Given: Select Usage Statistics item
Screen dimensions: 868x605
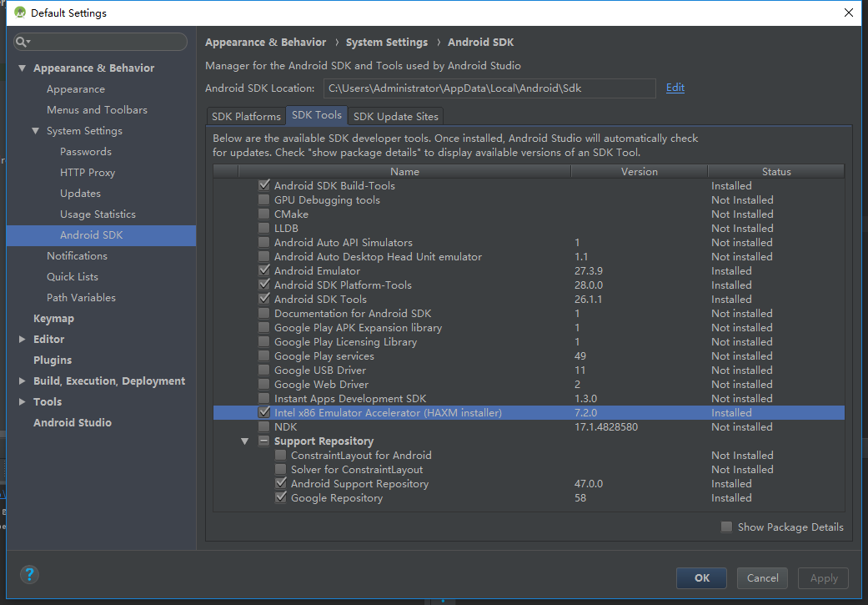Looking at the screenshot, I should (x=98, y=214).
